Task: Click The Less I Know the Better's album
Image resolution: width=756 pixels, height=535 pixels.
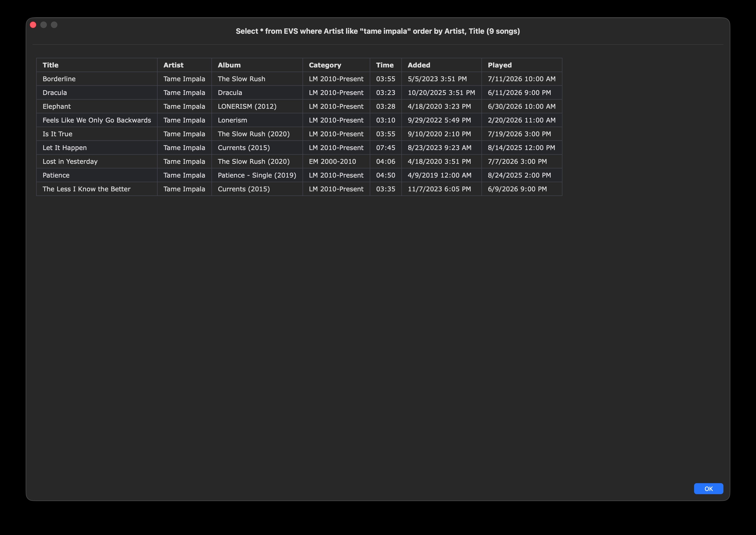Action: [257, 189]
